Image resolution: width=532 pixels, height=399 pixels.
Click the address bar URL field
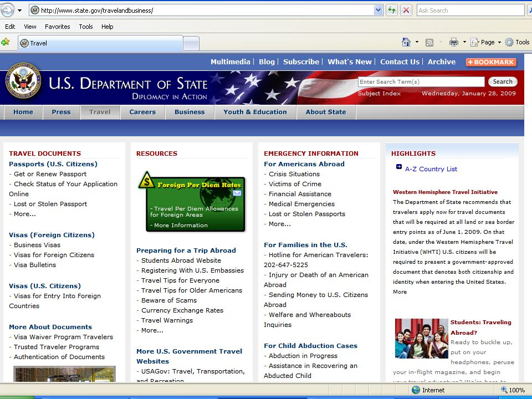206,11
